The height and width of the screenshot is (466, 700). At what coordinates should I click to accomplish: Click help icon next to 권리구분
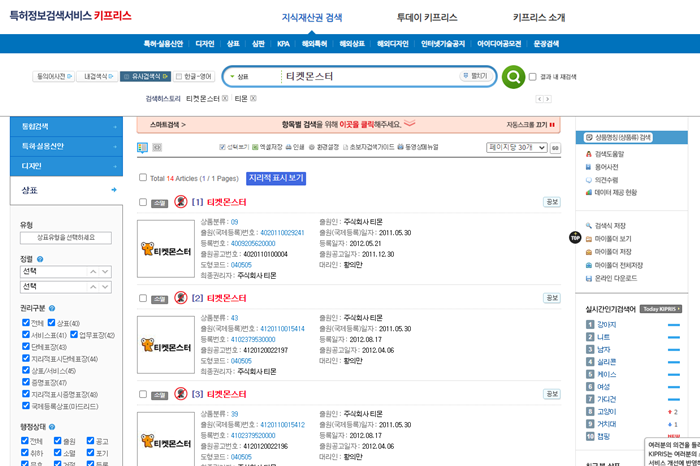[52, 308]
